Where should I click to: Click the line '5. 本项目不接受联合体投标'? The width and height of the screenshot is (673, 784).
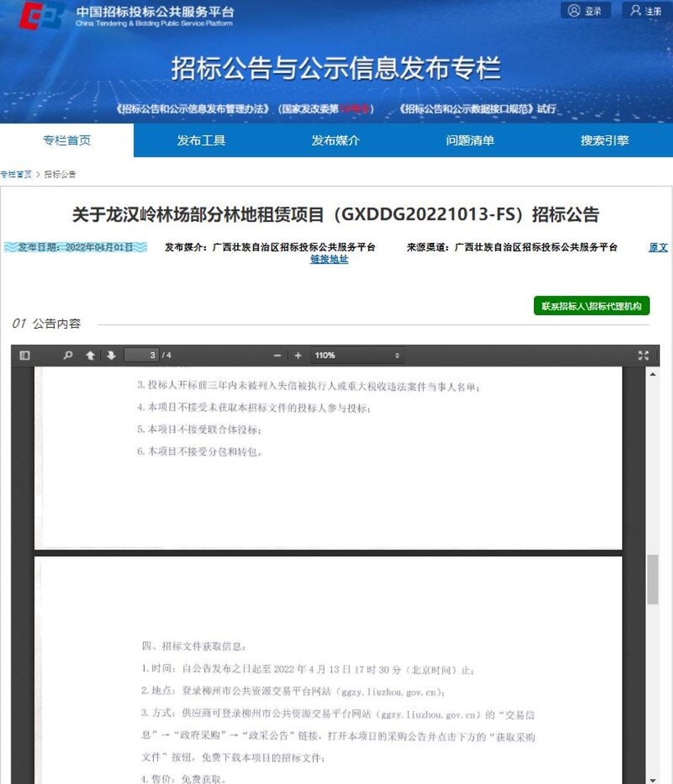(x=199, y=430)
